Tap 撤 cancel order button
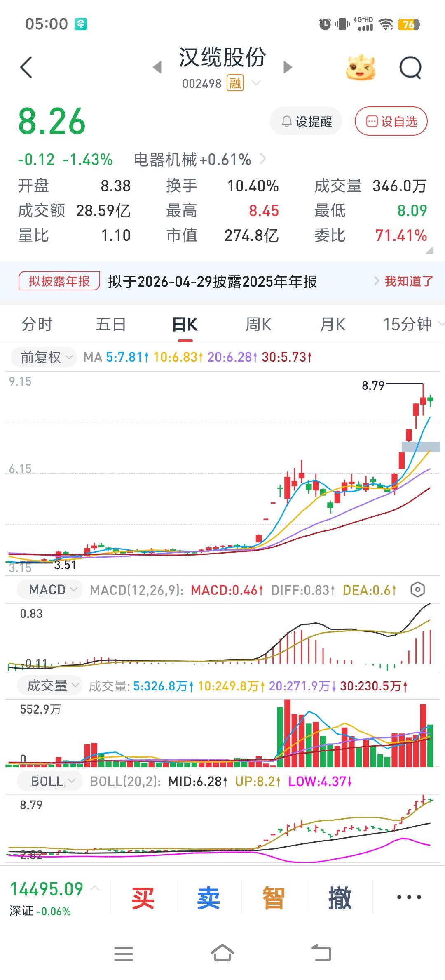Image resolution: width=445 pixels, height=980 pixels. pos(340,898)
